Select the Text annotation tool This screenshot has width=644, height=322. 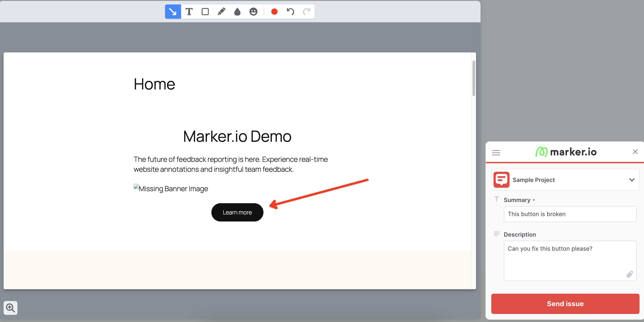tap(189, 12)
